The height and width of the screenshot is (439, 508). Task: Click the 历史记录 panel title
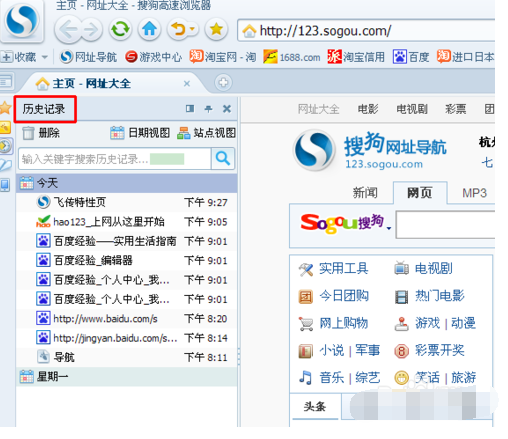(44, 109)
